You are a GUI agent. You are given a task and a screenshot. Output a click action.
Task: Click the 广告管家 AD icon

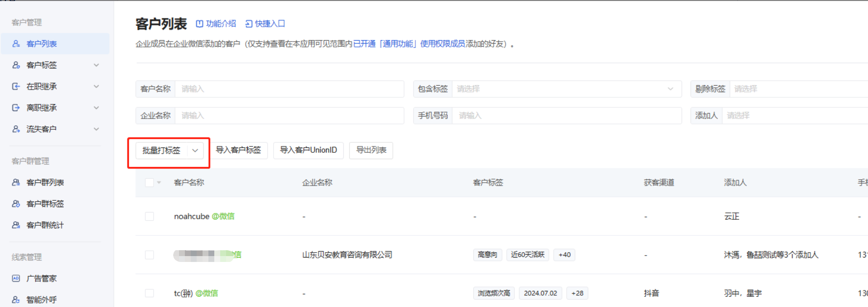tap(16, 278)
